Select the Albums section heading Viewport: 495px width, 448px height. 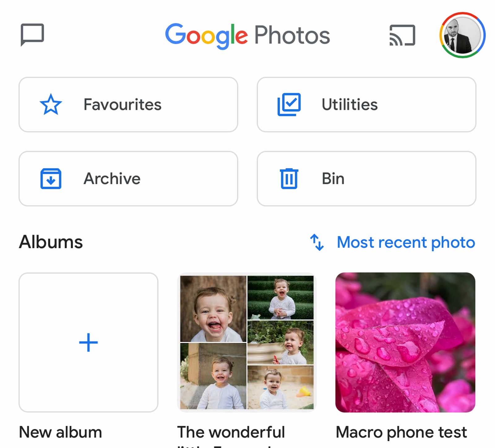pos(51,242)
